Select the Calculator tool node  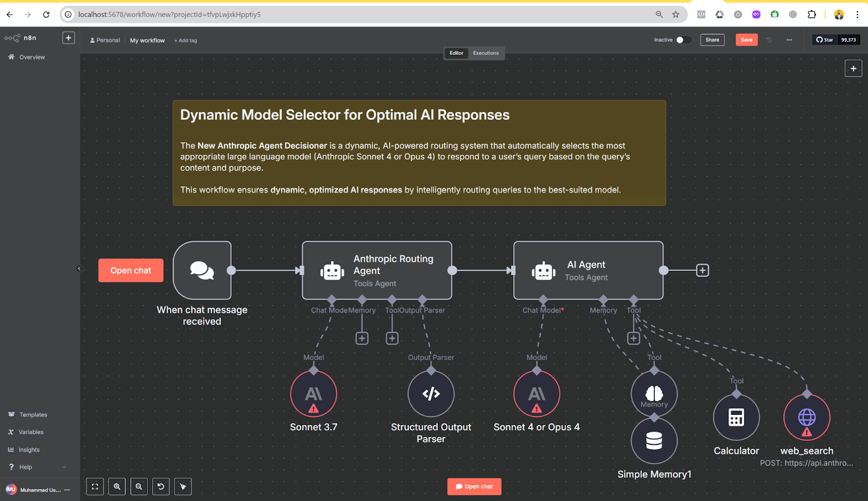pyautogui.click(x=736, y=417)
